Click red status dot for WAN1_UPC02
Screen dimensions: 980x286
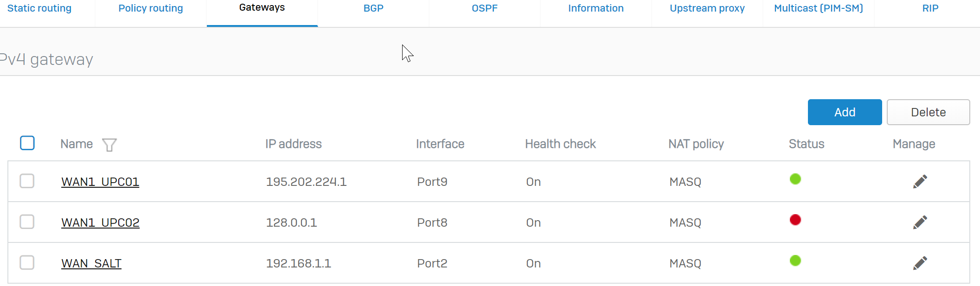(x=795, y=220)
